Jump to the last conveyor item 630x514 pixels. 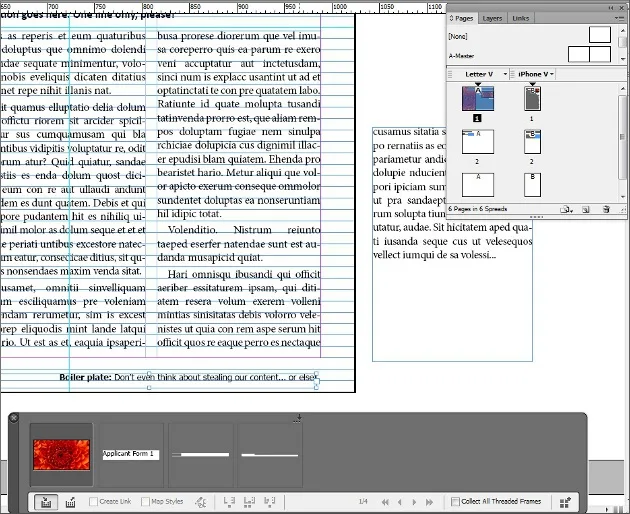[x=429, y=502]
